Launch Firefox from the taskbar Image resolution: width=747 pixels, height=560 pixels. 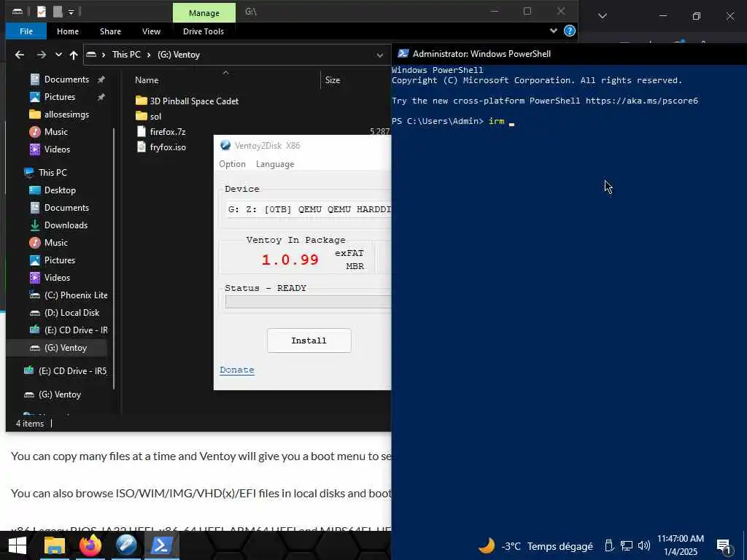coord(90,545)
